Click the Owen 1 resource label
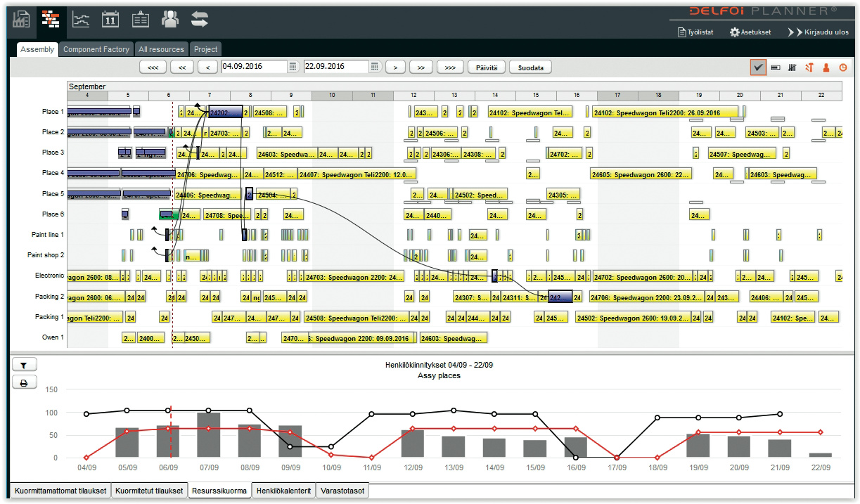 [53, 337]
